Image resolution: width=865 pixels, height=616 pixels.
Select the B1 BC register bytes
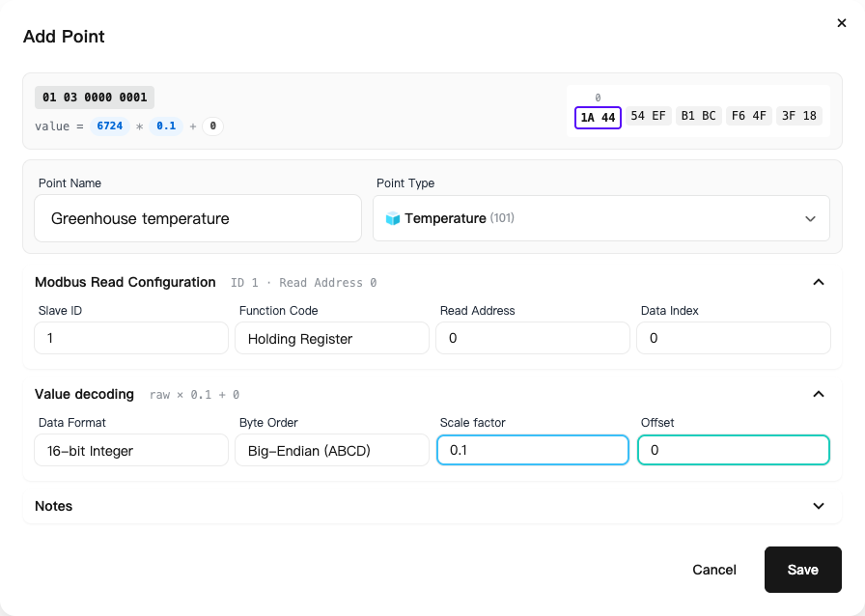pos(698,116)
